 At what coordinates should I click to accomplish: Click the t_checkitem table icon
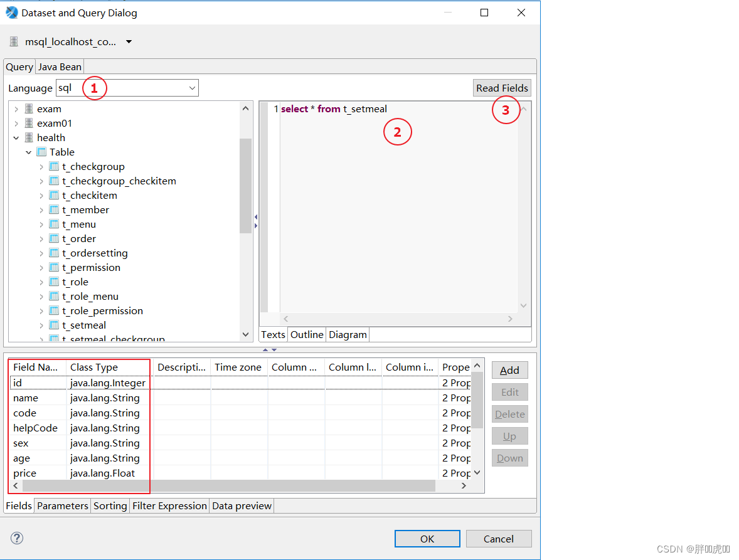tap(54, 196)
